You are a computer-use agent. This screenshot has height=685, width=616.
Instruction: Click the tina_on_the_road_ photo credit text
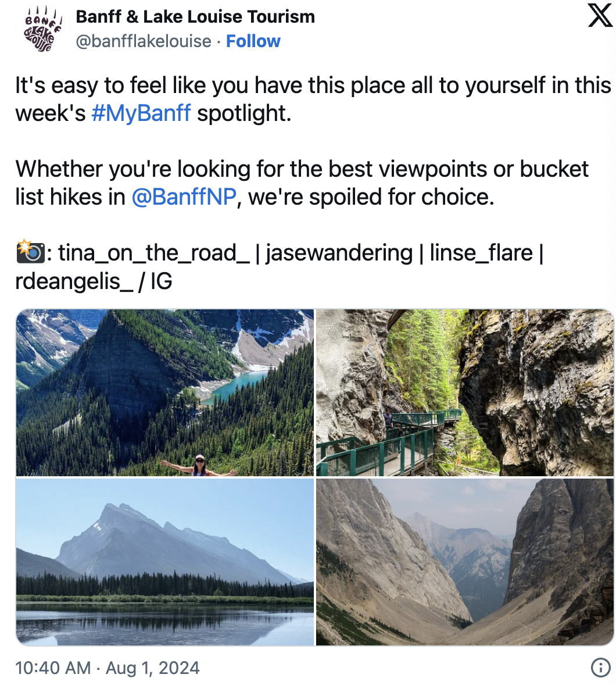coord(153,253)
